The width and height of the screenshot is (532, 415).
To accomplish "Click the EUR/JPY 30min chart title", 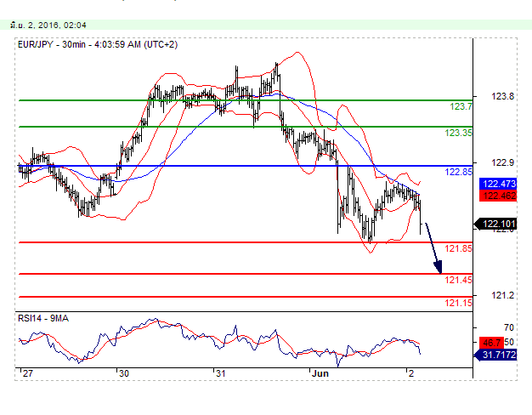I will 98,44.
